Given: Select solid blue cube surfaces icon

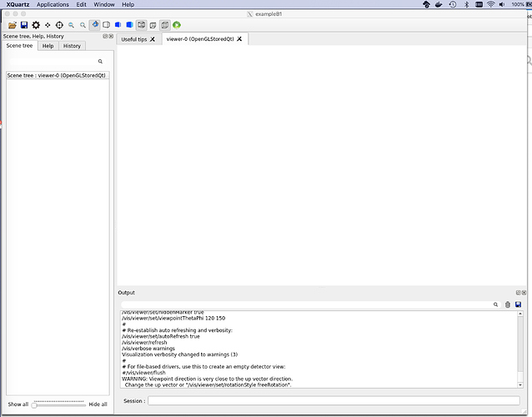Looking at the screenshot, I should [x=129, y=25].
